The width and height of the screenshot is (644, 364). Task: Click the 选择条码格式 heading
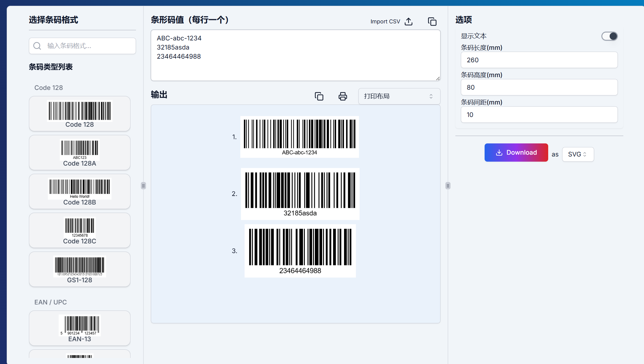(x=54, y=20)
